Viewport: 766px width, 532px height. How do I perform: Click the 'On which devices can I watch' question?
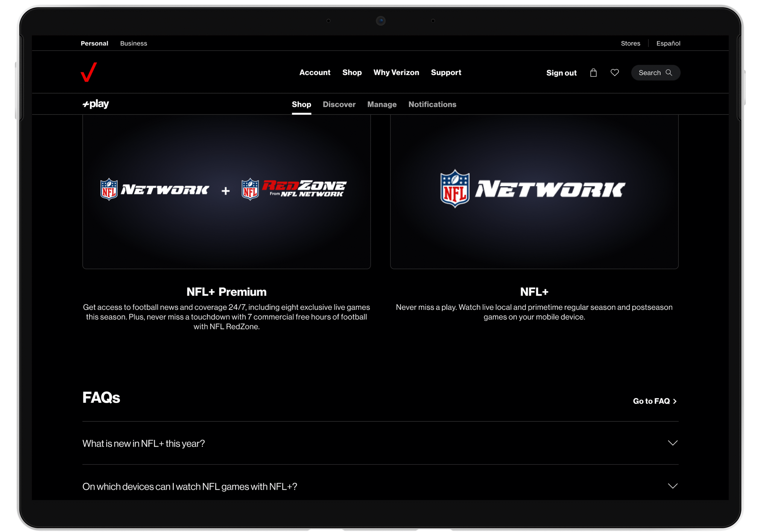[x=189, y=486]
